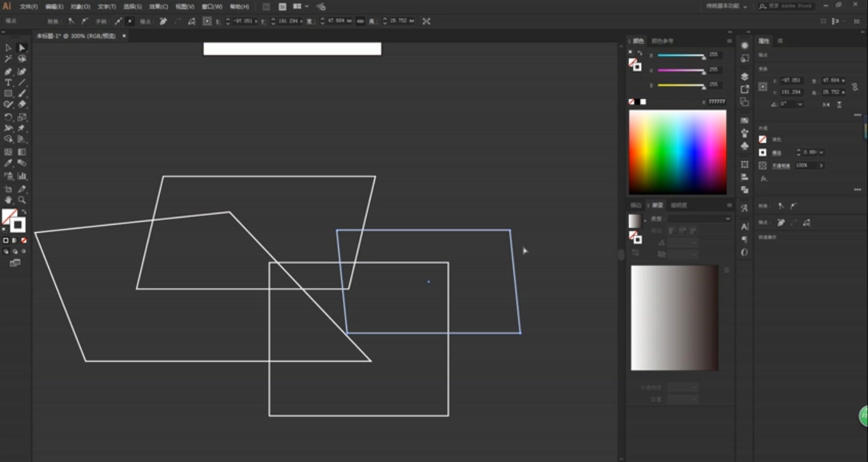
Task: Select the Pen tool
Action: pos(8,71)
